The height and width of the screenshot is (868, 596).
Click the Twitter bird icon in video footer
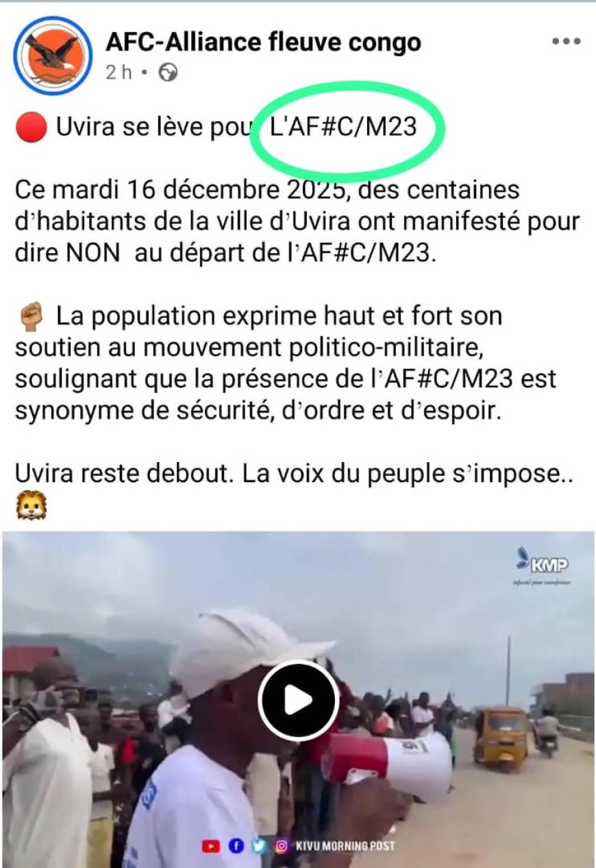[258, 846]
